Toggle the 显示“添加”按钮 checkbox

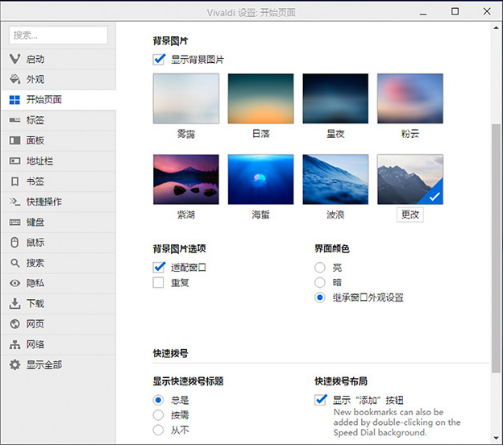(x=320, y=400)
